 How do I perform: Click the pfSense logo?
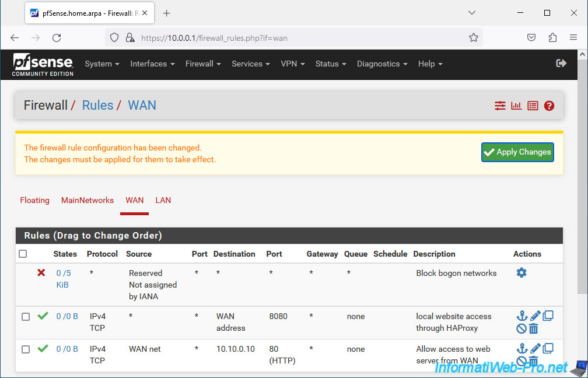pos(43,65)
